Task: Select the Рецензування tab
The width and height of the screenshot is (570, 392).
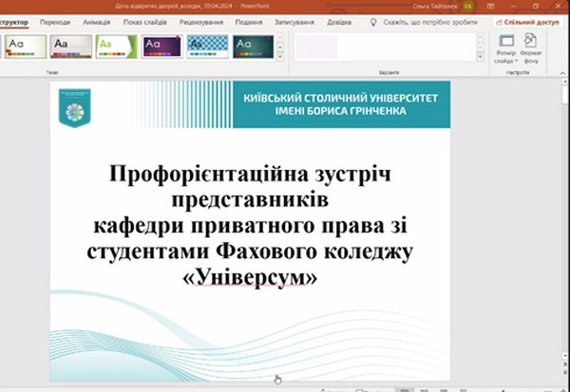Action: click(x=201, y=22)
